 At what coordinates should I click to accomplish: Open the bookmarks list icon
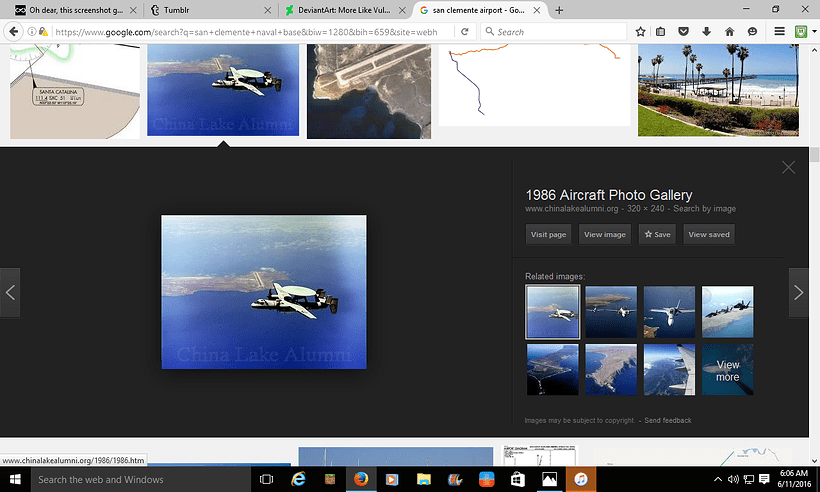(x=660, y=32)
